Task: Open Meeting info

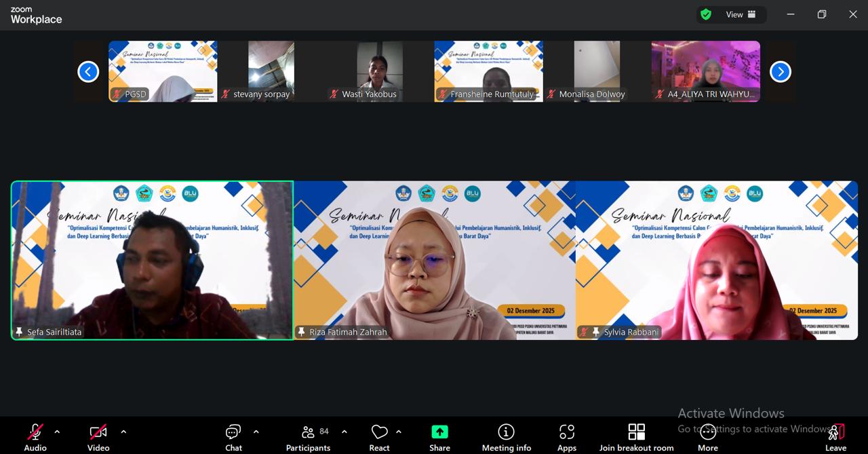Action: 506,436
